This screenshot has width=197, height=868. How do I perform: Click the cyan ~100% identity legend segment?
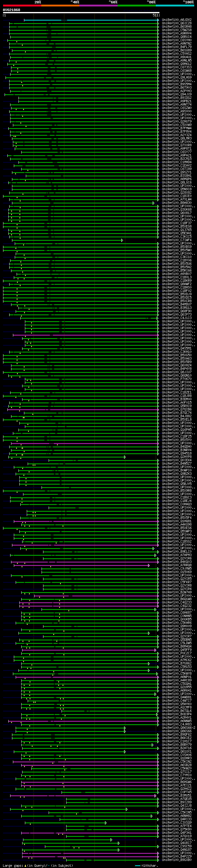click(x=175, y=6)
